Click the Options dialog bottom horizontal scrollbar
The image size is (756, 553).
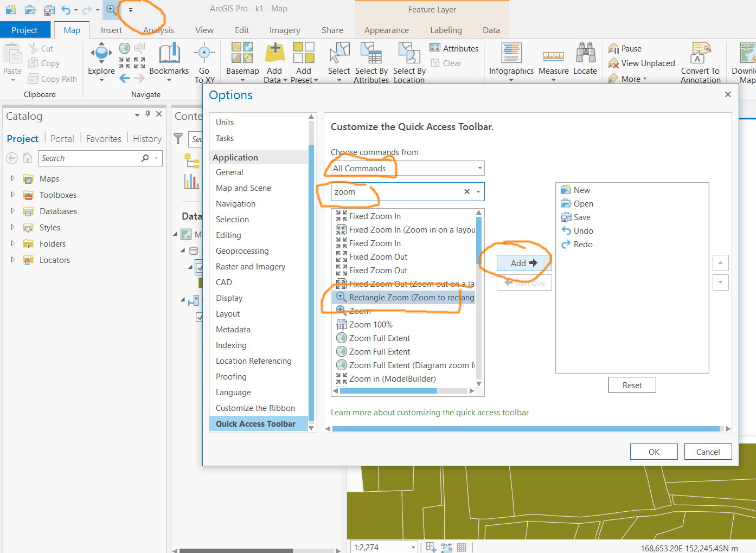pos(526,429)
